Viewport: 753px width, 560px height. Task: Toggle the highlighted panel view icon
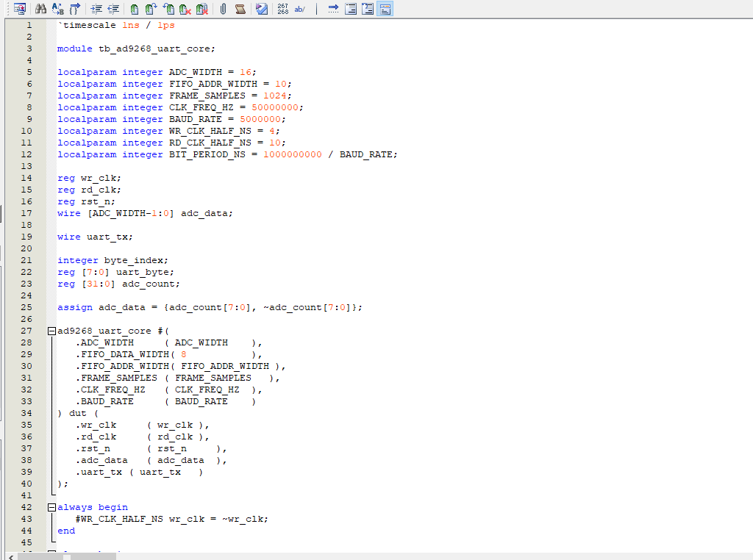[385, 9]
